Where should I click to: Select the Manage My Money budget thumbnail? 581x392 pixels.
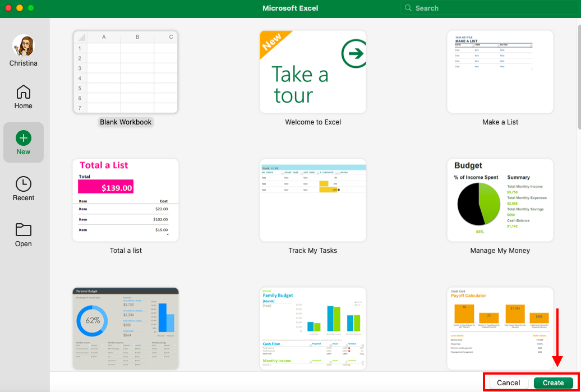pos(500,200)
